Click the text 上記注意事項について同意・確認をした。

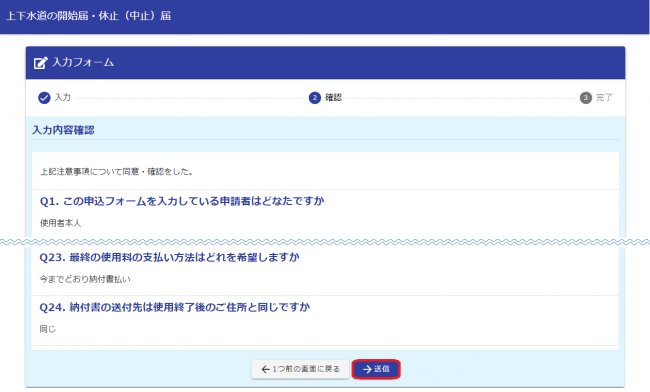click(x=117, y=172)
